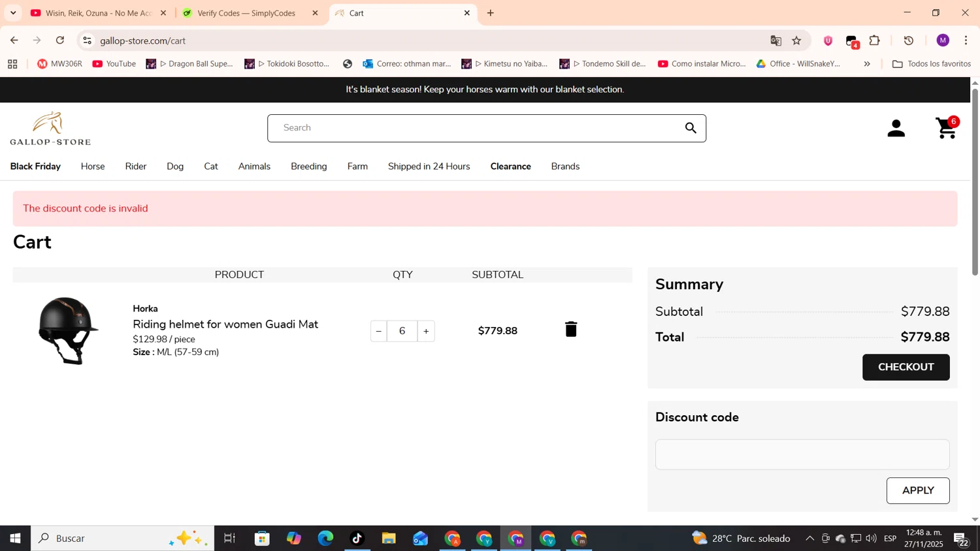
Task: Open Outlook from taskbar
Action: pos(420,539)
